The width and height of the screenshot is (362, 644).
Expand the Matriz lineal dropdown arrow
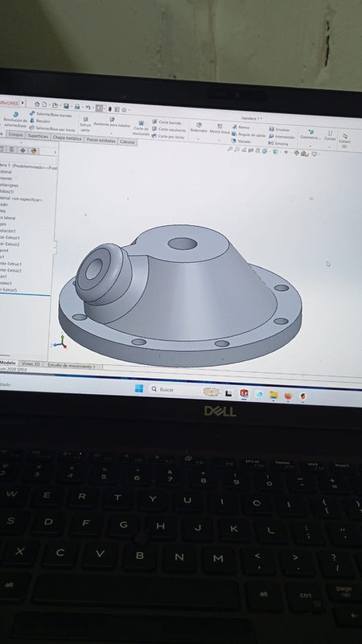click(x=220, y=140)
